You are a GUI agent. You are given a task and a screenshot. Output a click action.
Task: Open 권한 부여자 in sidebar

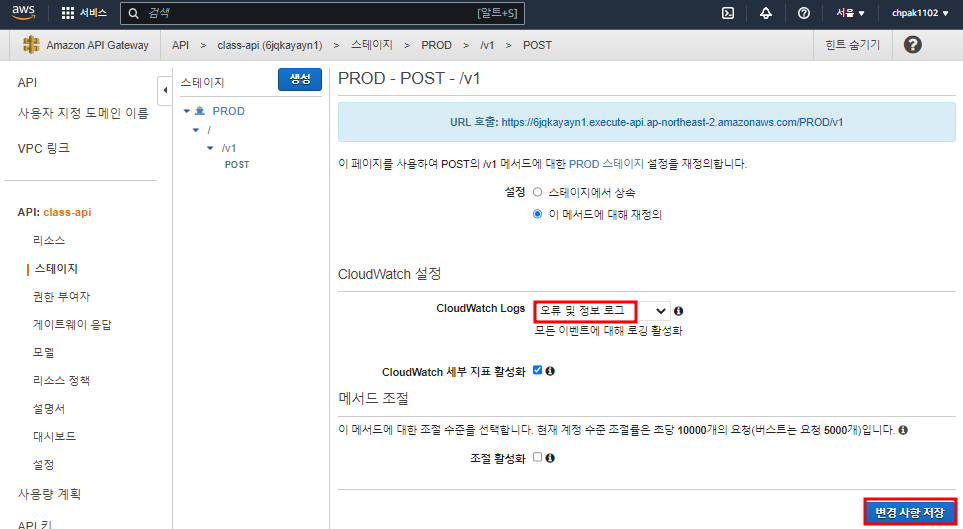click(61, 297)
